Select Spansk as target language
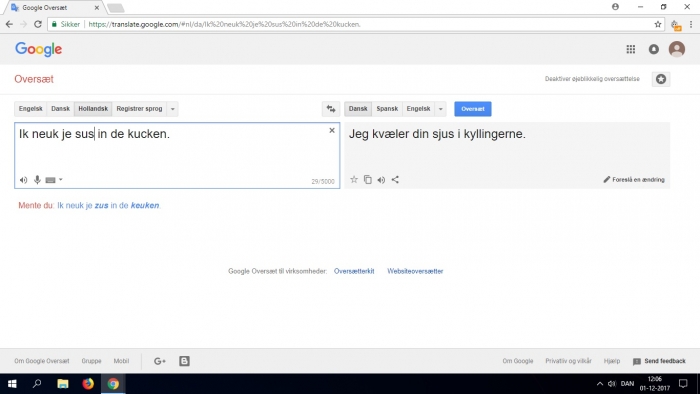 [387, 108]
